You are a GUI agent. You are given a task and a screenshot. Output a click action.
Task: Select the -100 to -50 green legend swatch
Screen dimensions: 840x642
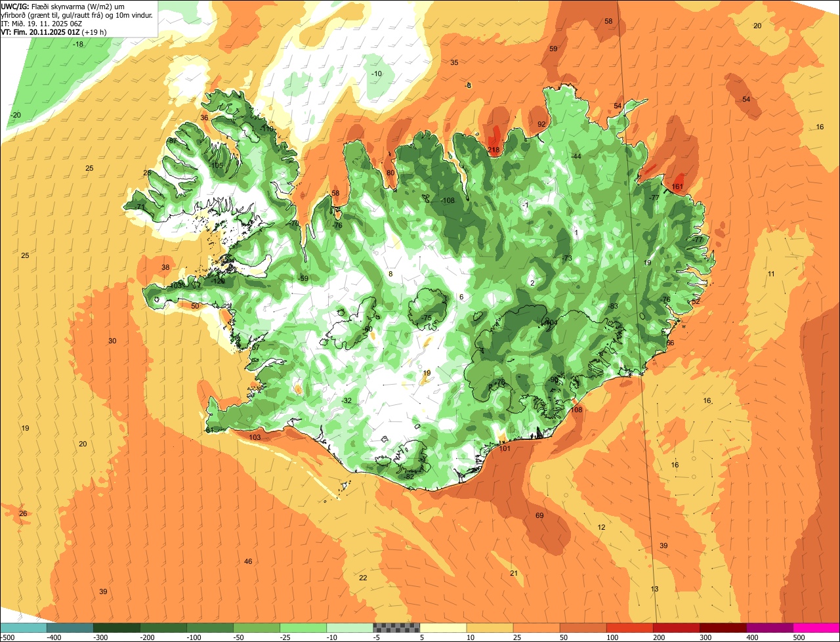coord(210,628)
